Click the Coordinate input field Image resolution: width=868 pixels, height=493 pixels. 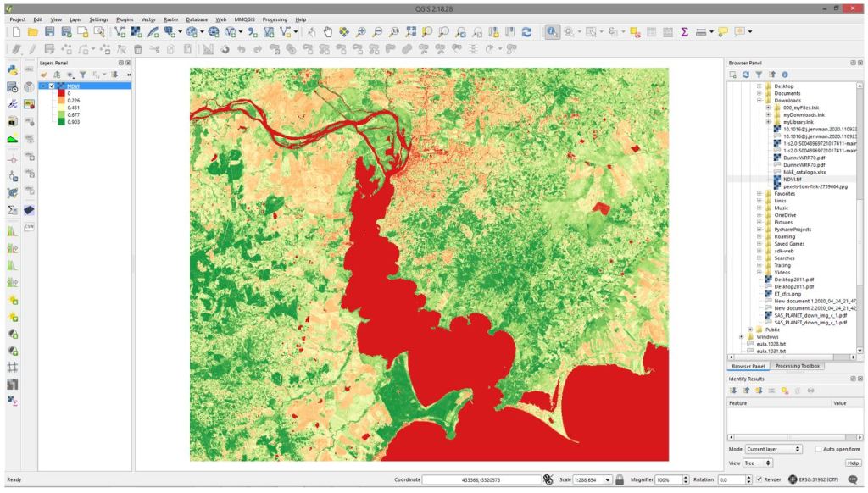(481, 479)
